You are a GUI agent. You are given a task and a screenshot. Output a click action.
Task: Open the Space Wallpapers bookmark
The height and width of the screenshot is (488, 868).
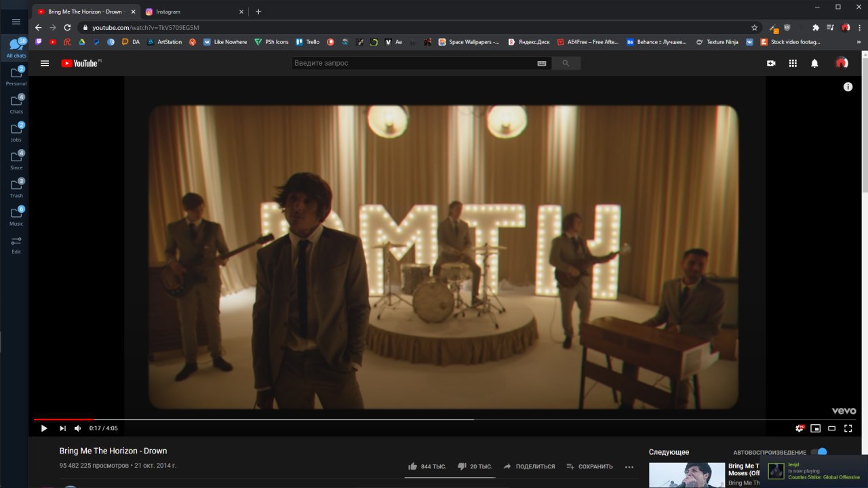pyautogui.click(x=469, y=42)
